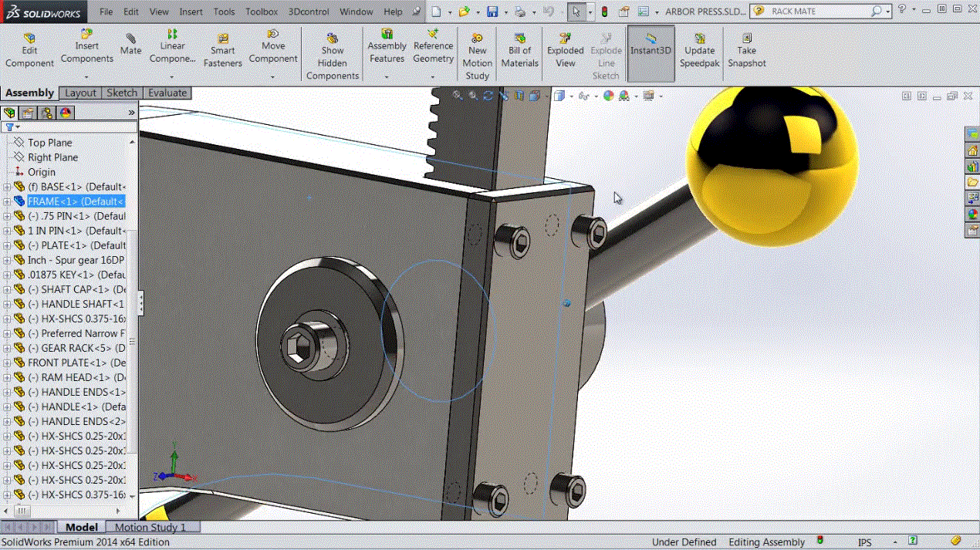
Task: Switch to the Sketch tab
Action: [x=121, y=93]
